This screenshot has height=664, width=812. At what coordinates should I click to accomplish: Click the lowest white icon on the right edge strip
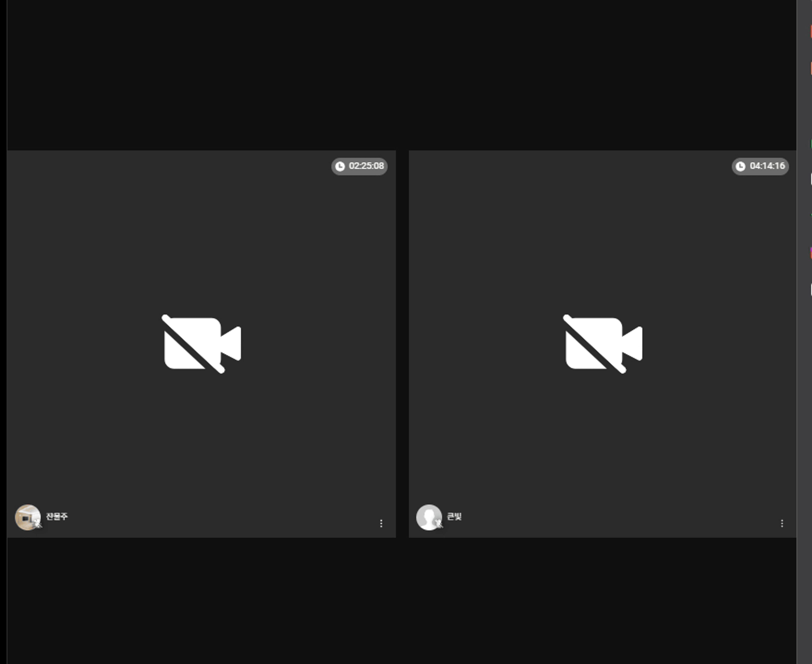click(x=811, y=290)
